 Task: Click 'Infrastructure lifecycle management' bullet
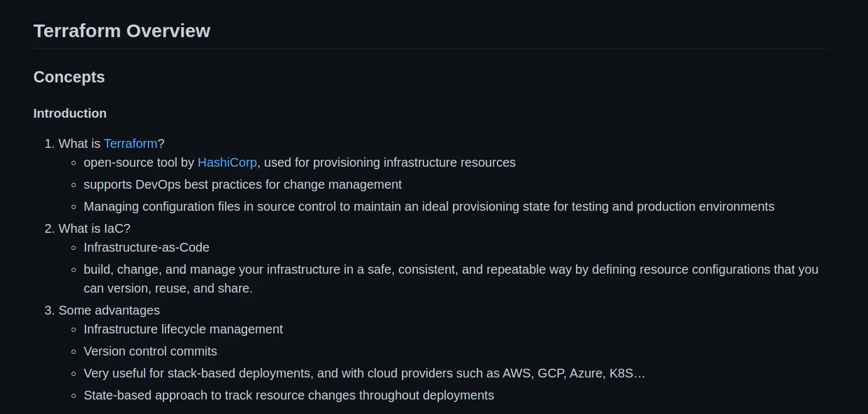(183, 329)
